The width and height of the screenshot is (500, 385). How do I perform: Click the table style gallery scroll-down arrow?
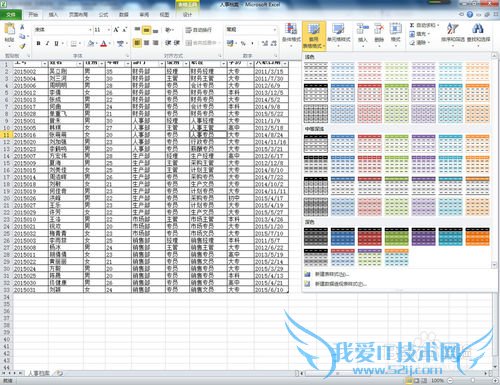(x=494, y=265)
